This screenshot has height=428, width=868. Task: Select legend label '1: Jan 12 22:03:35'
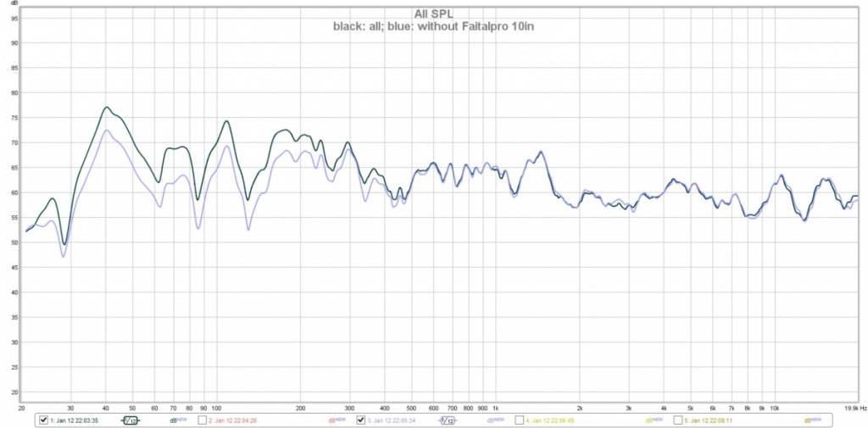coord(75,421)
